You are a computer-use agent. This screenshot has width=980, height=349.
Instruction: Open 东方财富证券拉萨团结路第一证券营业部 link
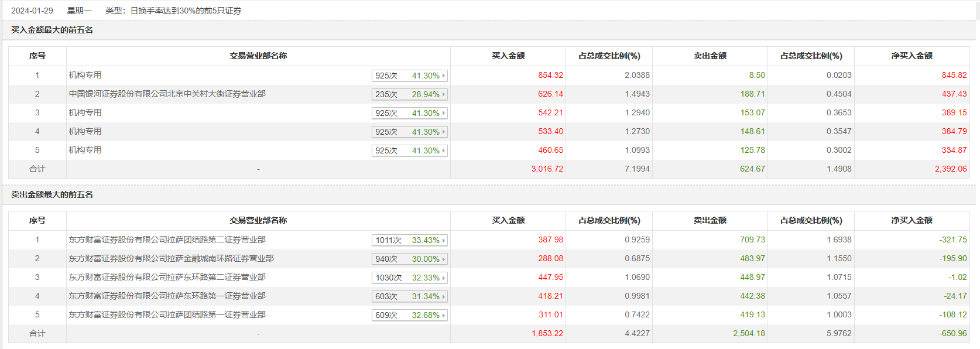coord(167,314)
